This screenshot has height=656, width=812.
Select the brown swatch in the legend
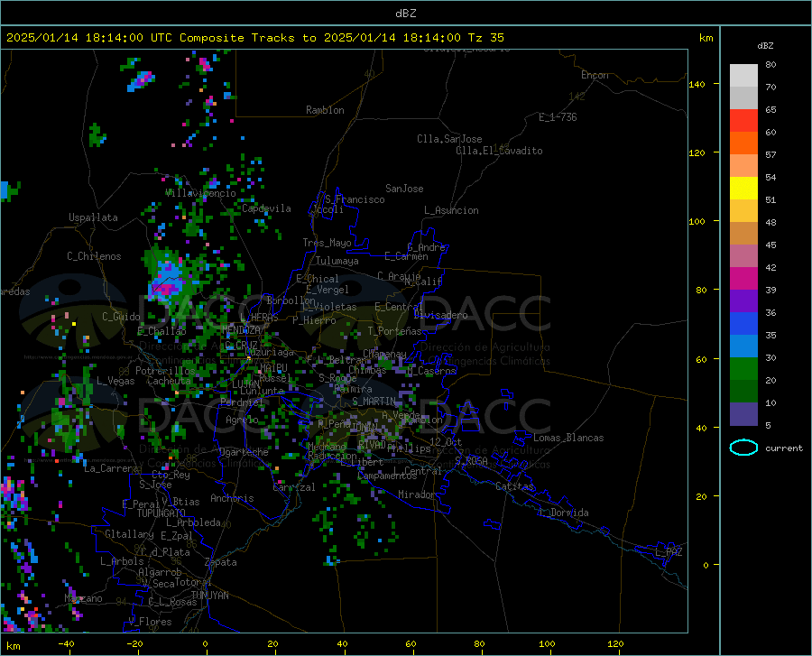coord(743,234)
